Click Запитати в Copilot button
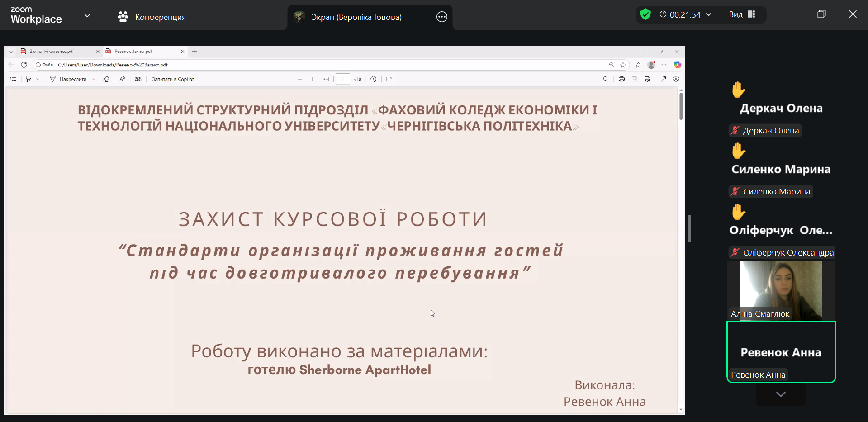 173,79
